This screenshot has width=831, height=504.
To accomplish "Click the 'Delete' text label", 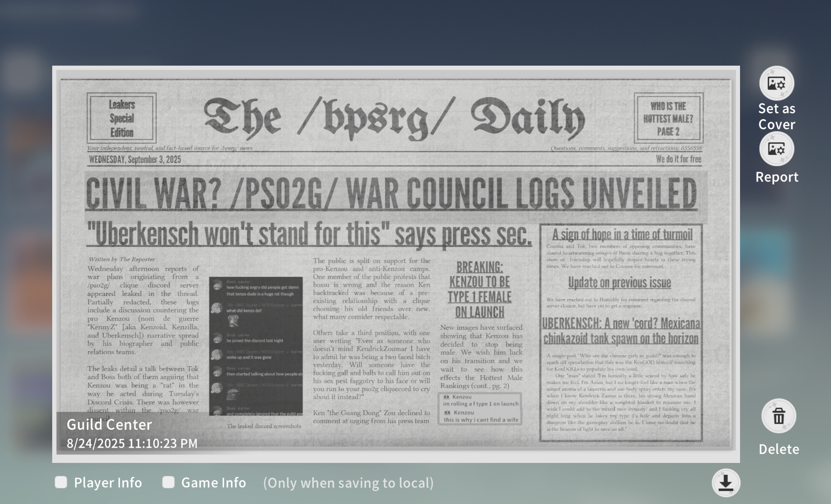I will click(778, 449).
